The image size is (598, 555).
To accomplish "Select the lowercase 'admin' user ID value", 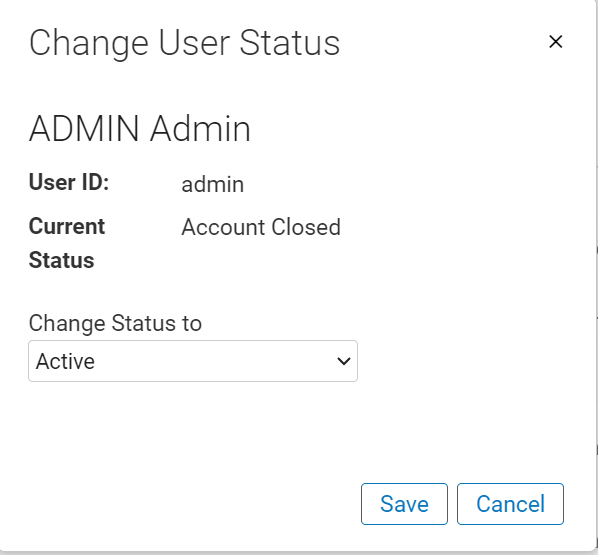I will click(213, 184).
